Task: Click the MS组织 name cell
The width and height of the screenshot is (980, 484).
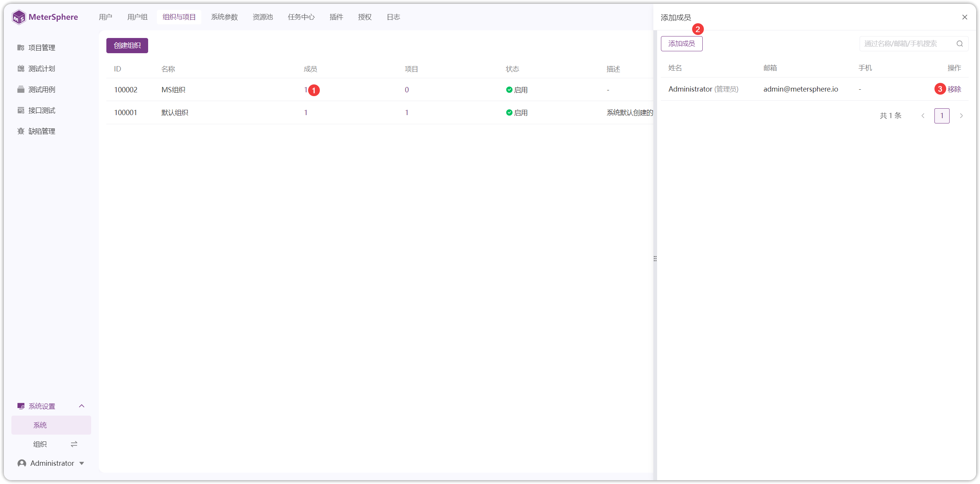Action: coord(173,90)
